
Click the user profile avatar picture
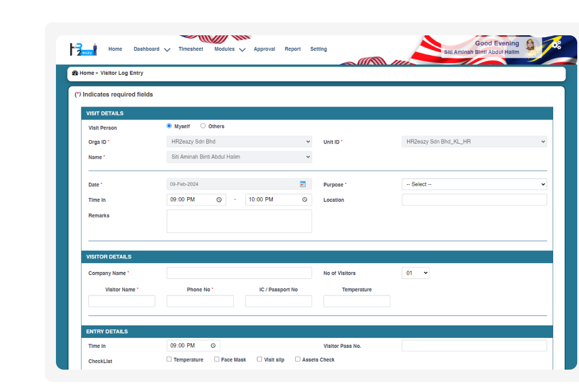(530, 46)
